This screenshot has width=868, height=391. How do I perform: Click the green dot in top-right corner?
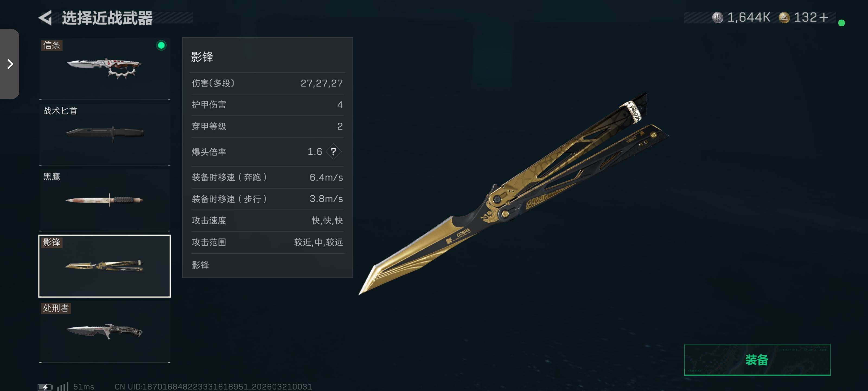tap(841, 23)
